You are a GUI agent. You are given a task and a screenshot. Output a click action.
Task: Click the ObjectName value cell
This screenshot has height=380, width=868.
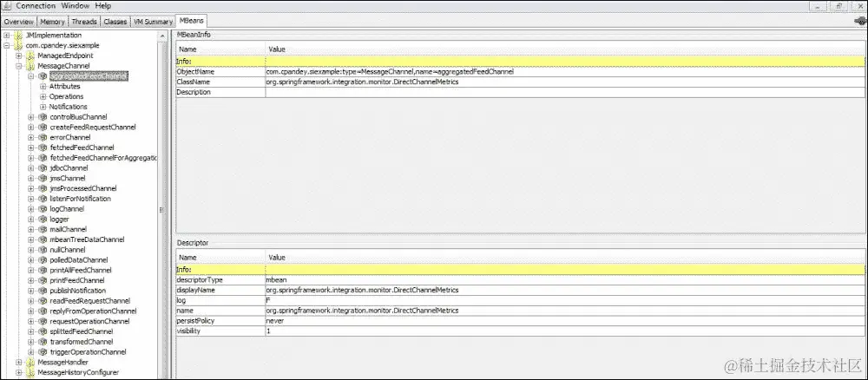[565, 72]
